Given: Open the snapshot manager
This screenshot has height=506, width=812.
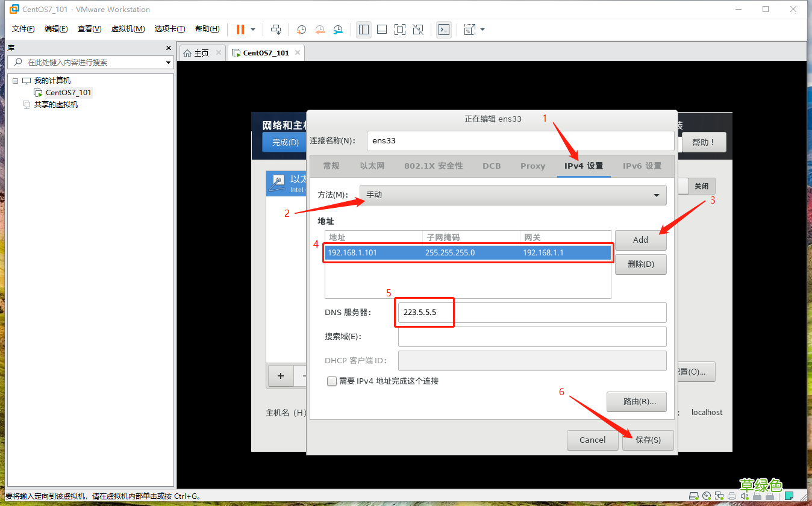Looking at the screenshot, I should click(337, 29).
